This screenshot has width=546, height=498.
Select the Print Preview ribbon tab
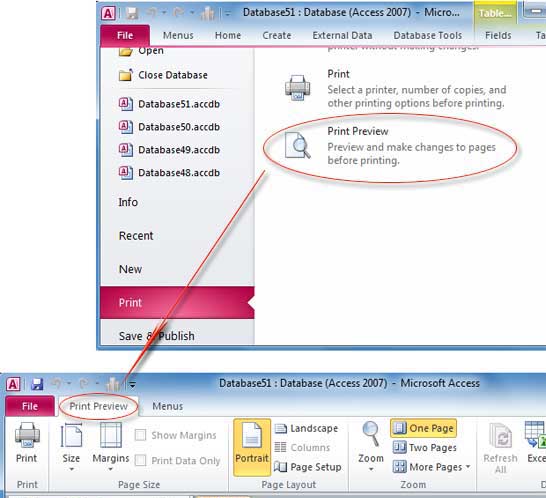[99, 406]
